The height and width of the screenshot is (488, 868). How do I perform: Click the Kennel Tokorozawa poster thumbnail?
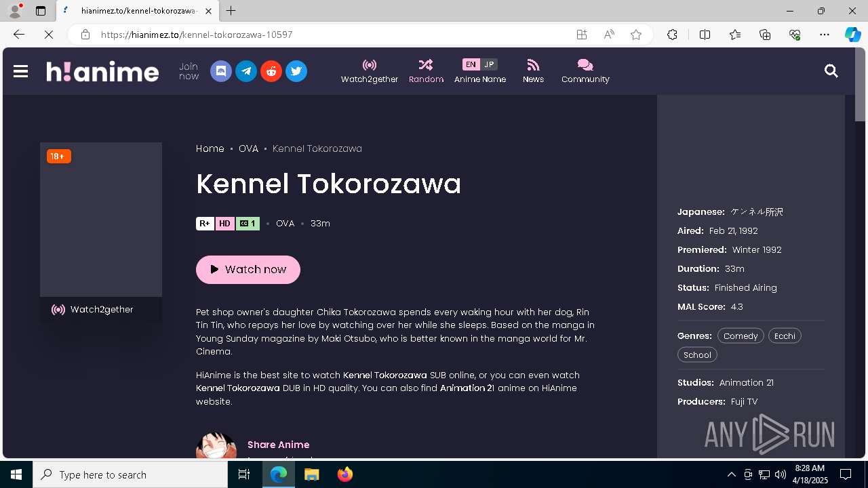click(101, 220)
